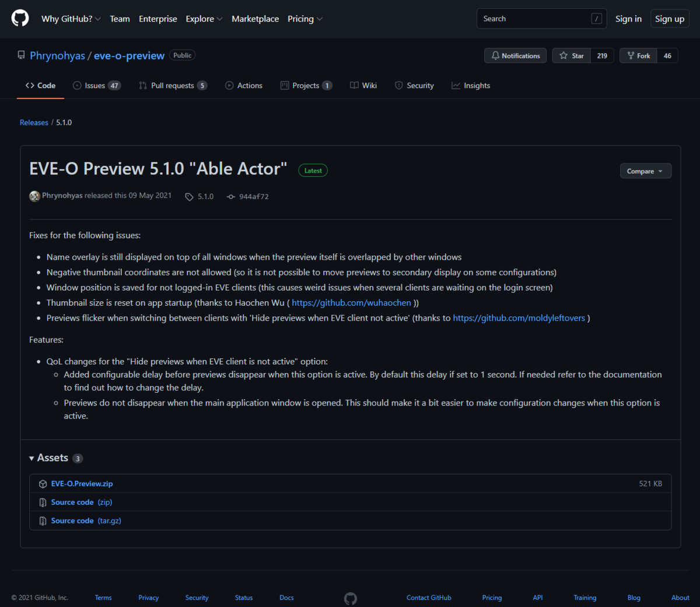Click the Notifications bell button

pos(515,55)
